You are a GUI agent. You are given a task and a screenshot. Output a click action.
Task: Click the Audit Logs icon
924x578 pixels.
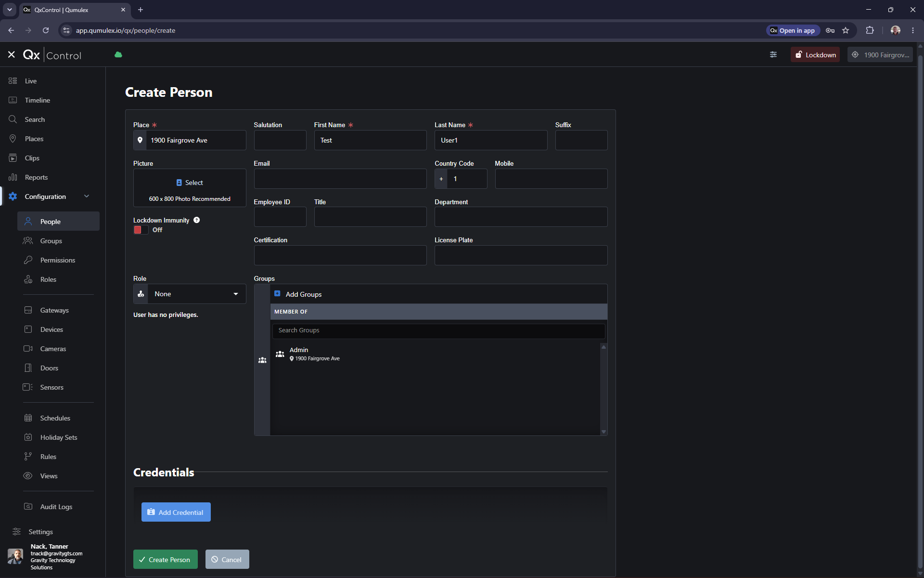click(28, 507)
